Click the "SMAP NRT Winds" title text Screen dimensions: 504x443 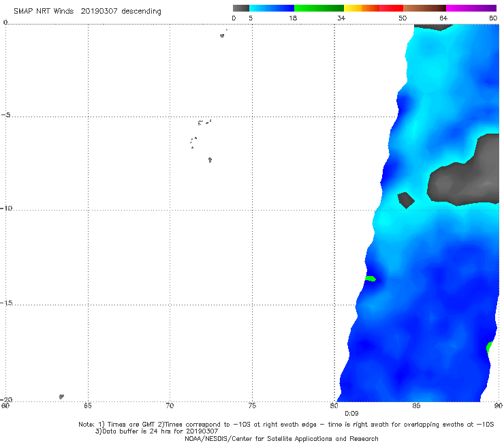[44, 12]
